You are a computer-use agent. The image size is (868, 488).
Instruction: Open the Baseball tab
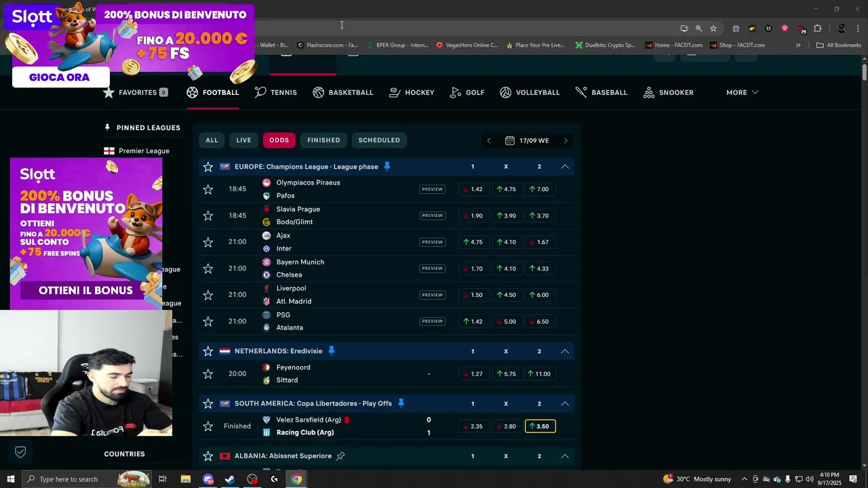601,92
